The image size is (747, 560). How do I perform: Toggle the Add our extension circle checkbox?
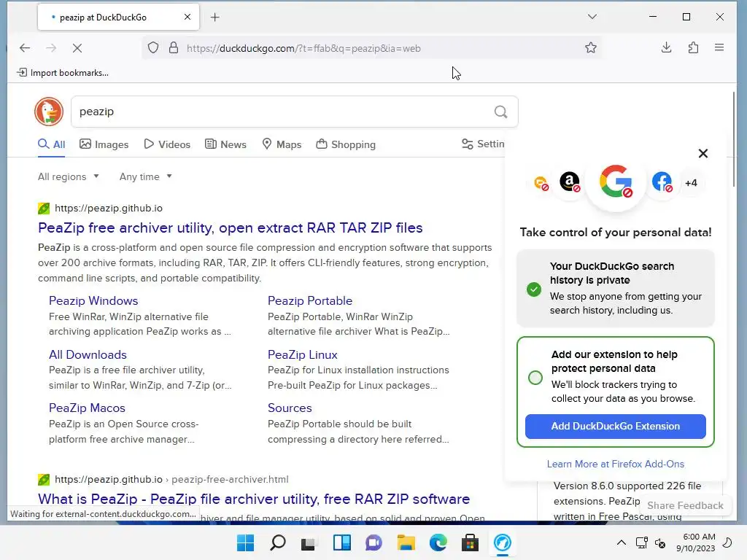535,378
